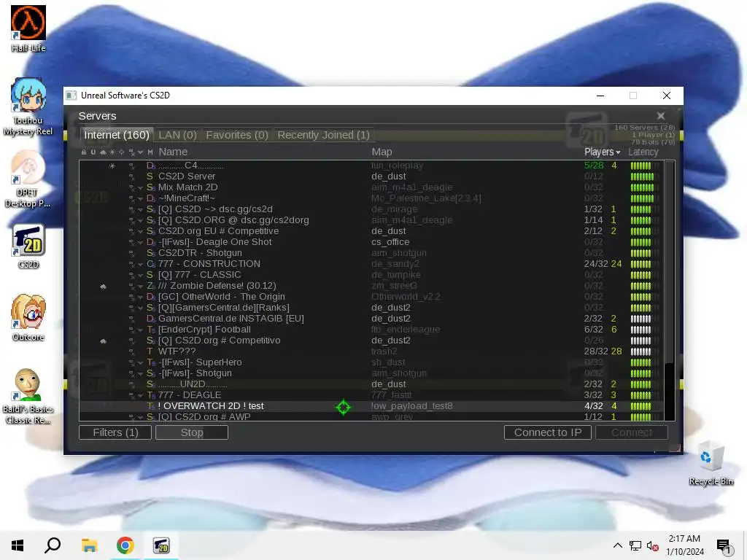The height and width of the screenshot is (560, 747).
Task: Click the D mode icon beside ~!MineCraft!~
Action: coord(150,198)
